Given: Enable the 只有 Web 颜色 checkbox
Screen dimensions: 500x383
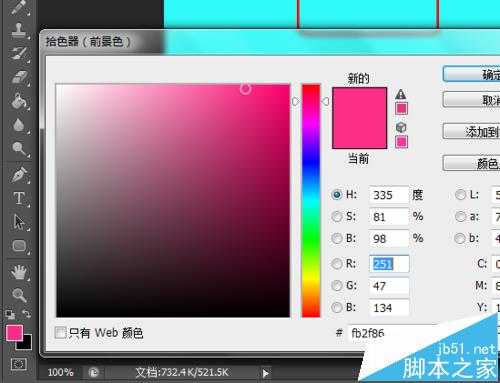Looking at the screenshot, I should 60,332.
